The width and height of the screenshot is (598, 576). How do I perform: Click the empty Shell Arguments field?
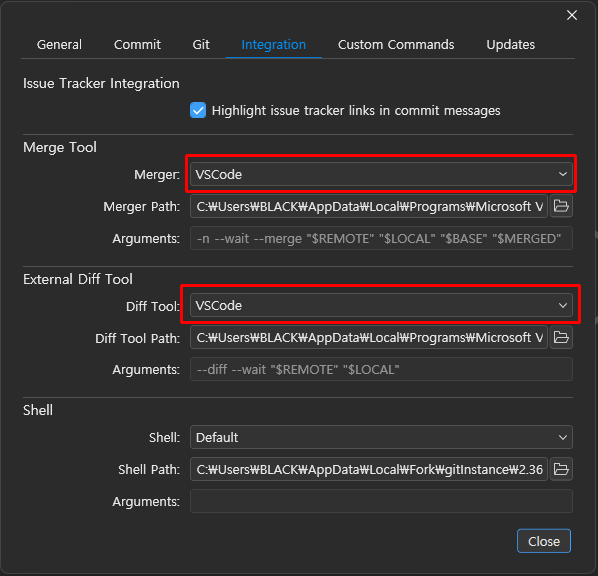(x=381, y=501)
